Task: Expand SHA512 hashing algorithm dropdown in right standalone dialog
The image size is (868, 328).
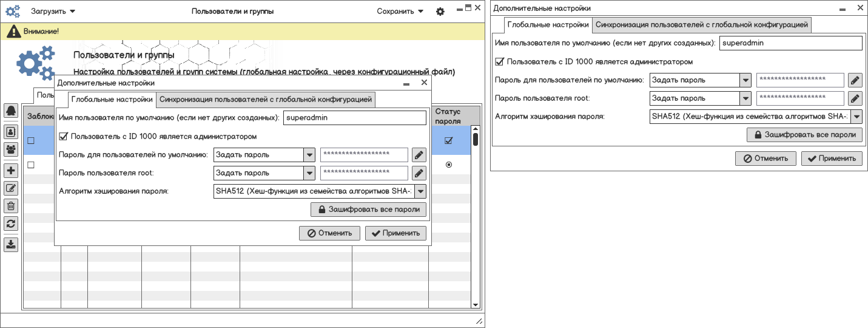Action: (856, 117)
